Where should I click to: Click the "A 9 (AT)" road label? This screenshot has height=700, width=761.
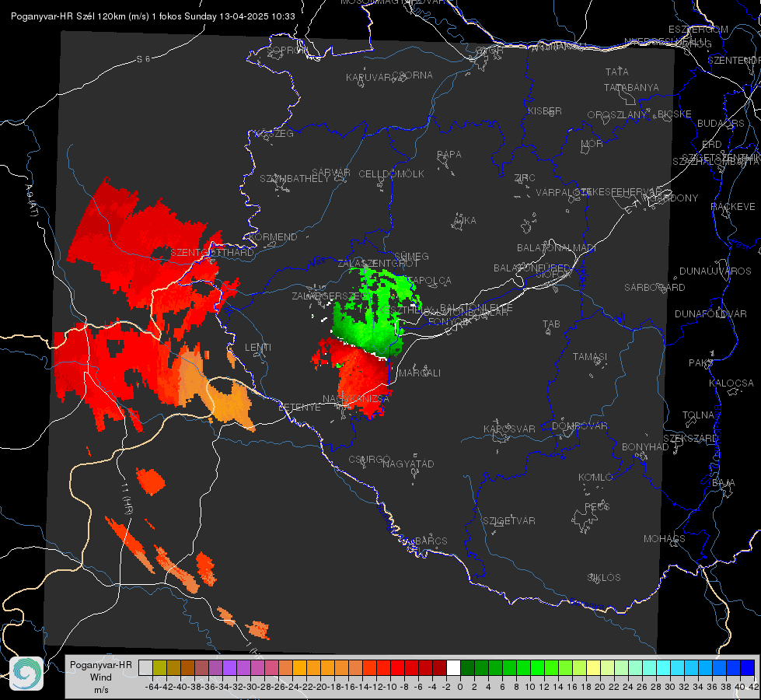tap(31, 200)
